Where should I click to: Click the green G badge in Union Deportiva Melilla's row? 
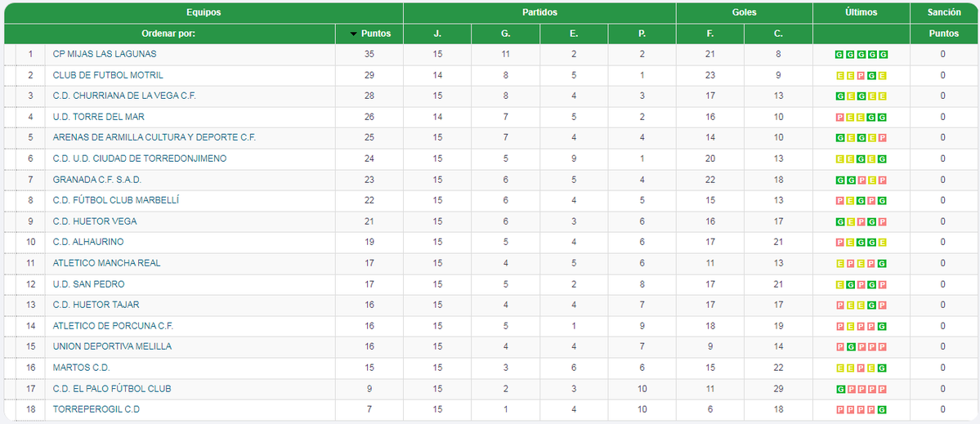pyautogui.click(x=850, y=346)
